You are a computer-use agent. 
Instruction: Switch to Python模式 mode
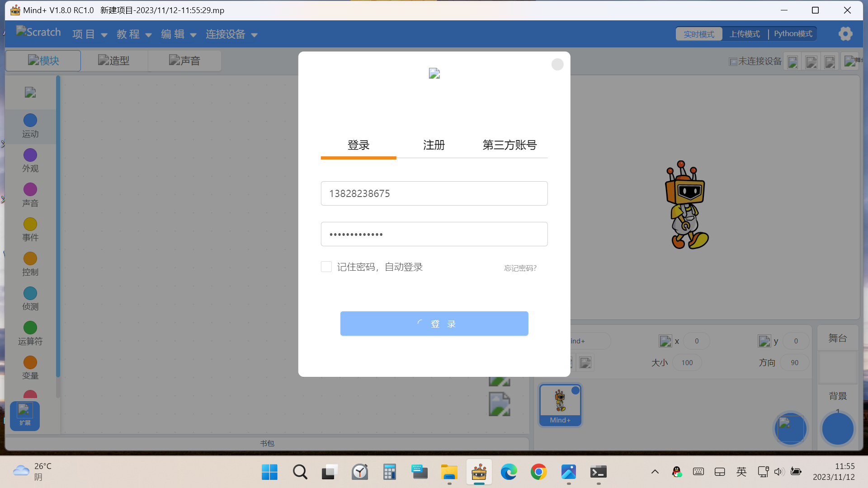(x=793, y=34)
